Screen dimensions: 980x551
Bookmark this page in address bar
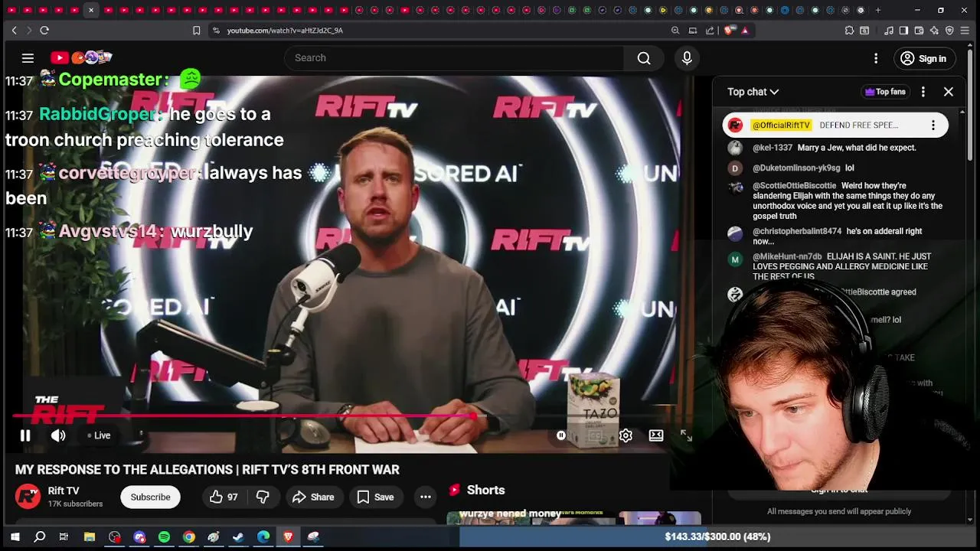coord(196,31)
